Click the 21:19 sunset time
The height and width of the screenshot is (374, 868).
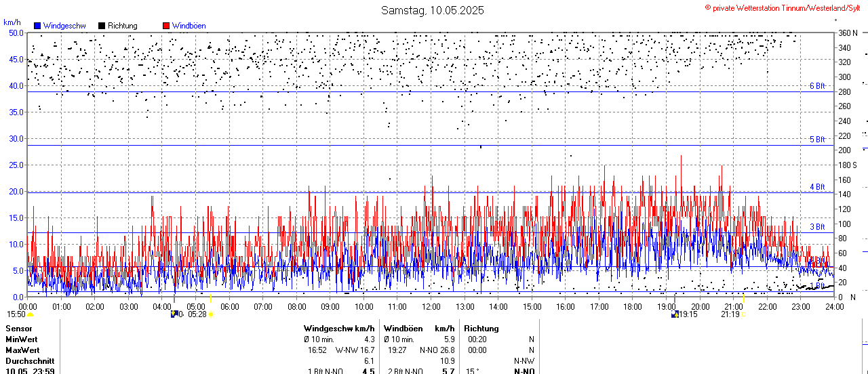click(x=730, y=314)
